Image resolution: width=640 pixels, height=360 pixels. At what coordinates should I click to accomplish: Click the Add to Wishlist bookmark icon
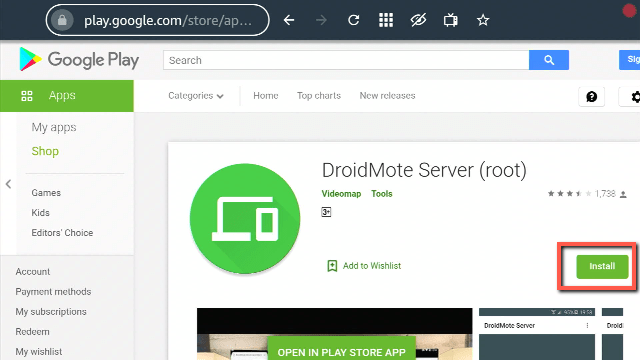[332, 266]
